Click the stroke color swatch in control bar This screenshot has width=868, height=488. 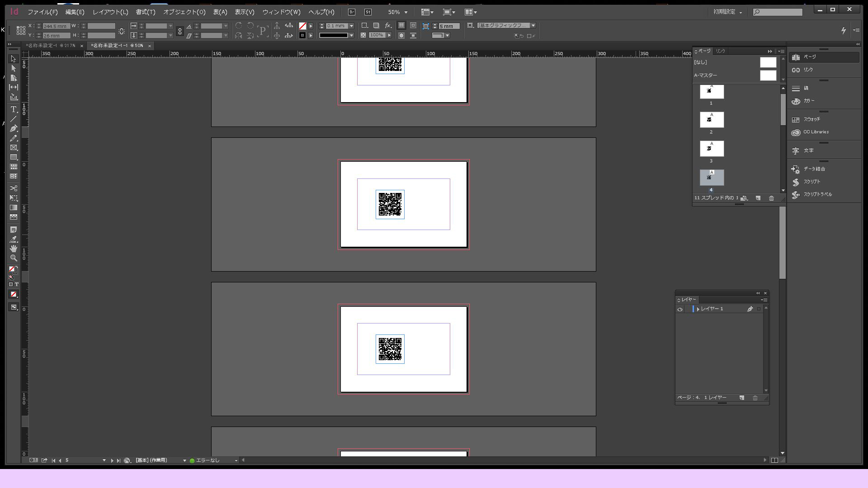pyautogui.click(x=302, y=35)
